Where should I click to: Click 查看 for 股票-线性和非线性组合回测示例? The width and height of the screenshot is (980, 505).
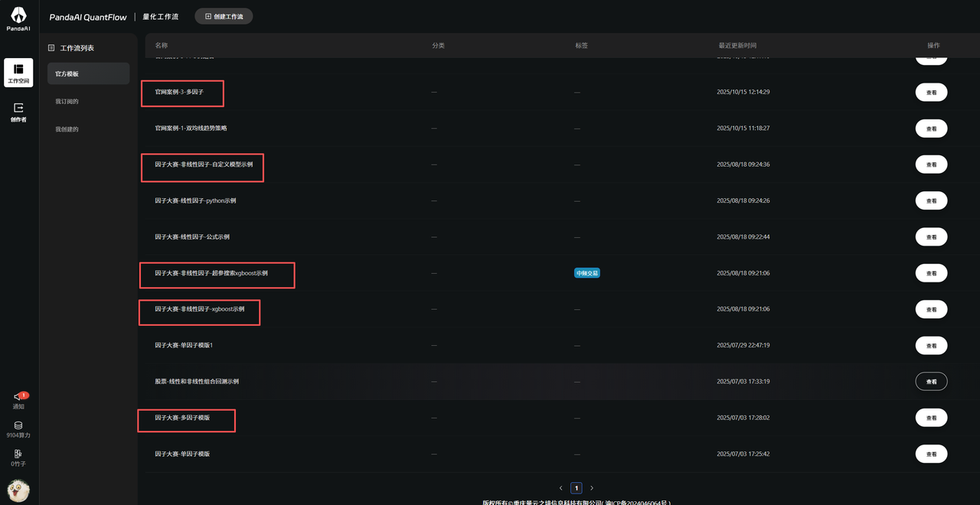click(931, 382)
